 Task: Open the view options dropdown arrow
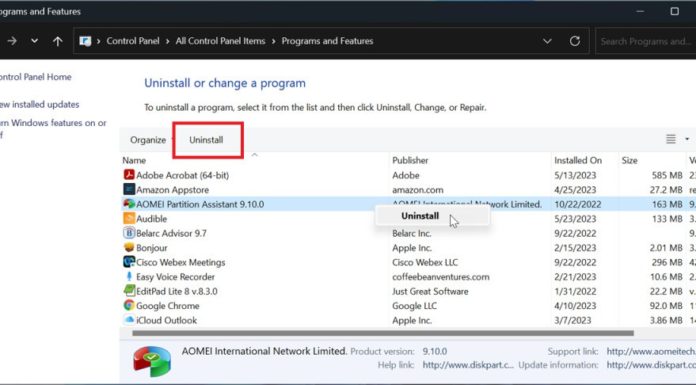click(x=687, y=139)
